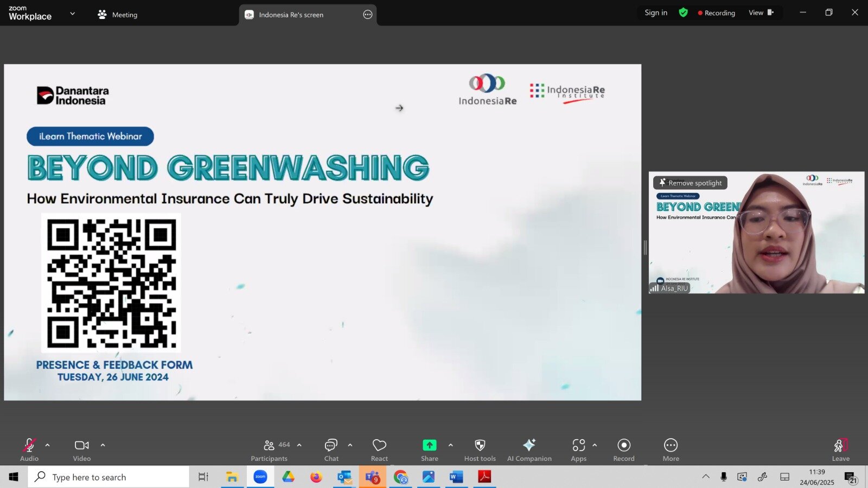The width and height of the screenshot is (868, 488).
Task: Click the taskbar search box
Action: (108, 477)
